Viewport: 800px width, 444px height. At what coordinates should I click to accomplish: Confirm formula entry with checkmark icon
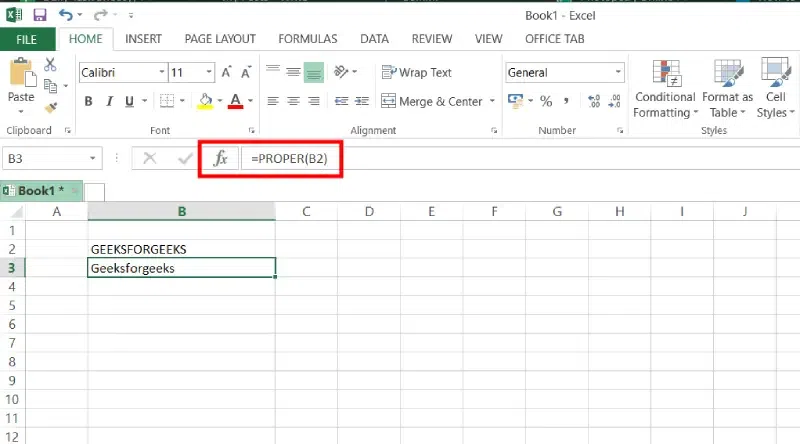click(184, 159)
